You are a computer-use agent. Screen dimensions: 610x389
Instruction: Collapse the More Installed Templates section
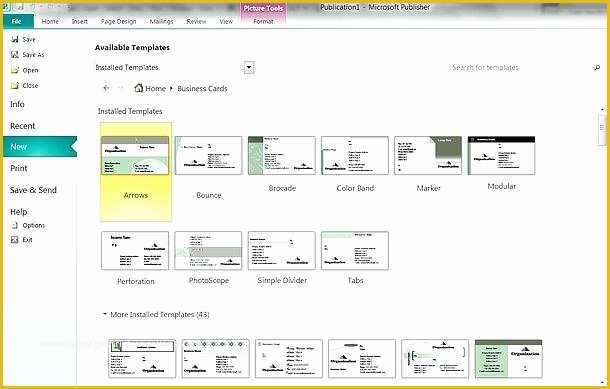tap(104, 314)
